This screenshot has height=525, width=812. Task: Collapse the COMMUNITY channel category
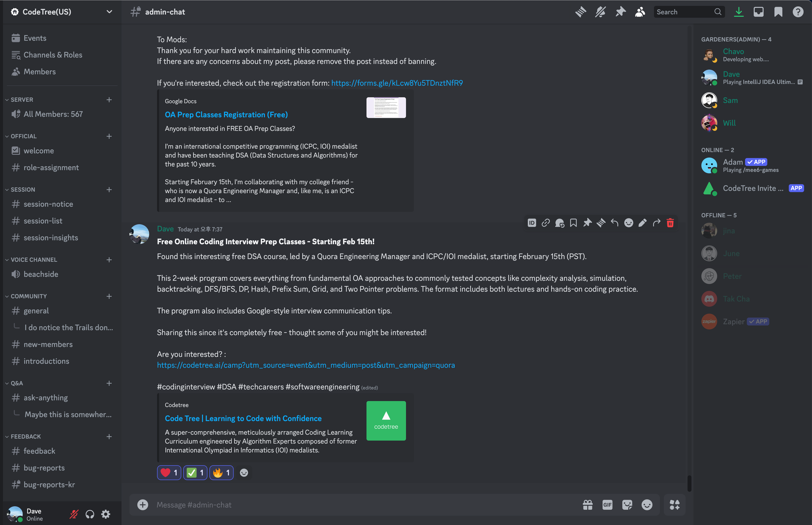(29, 296)
